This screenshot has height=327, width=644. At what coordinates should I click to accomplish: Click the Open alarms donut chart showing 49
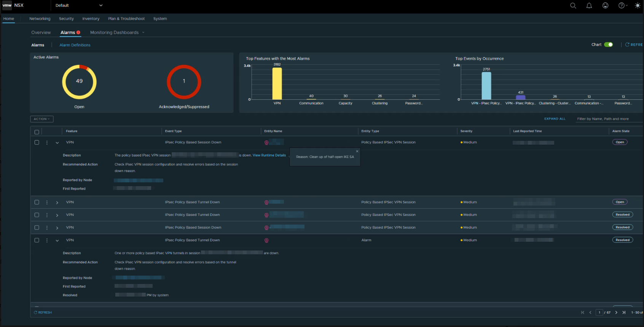click(x=79, y=82)
